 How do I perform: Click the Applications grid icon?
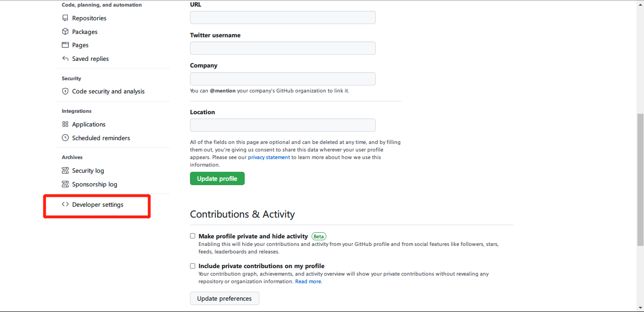[x=65, y=124]
